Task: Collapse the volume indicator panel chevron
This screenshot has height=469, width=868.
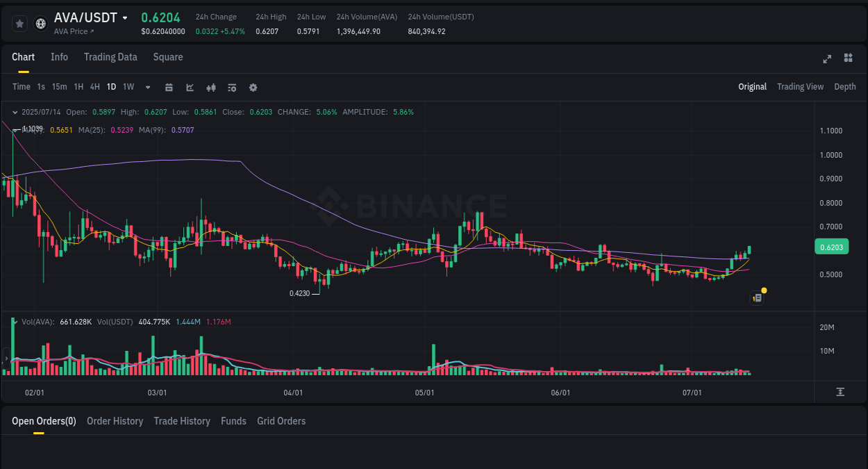Action: pos(14,321)
